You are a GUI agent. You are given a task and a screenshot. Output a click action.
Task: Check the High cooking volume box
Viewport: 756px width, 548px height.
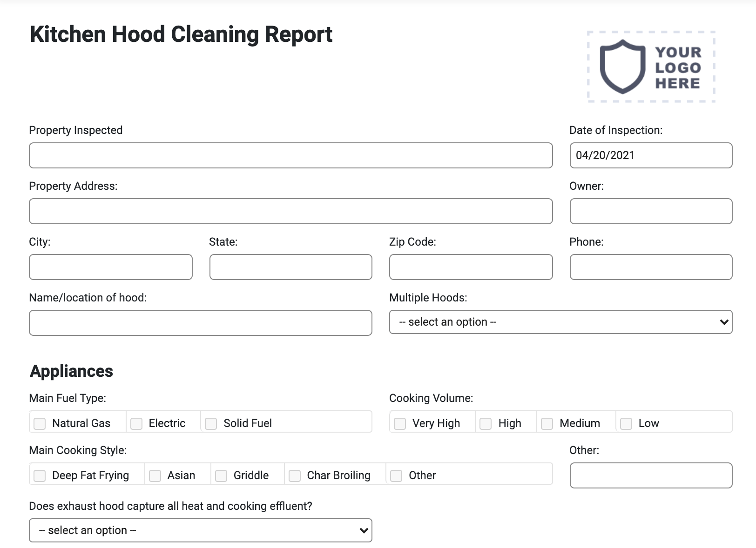coord(486,423)
